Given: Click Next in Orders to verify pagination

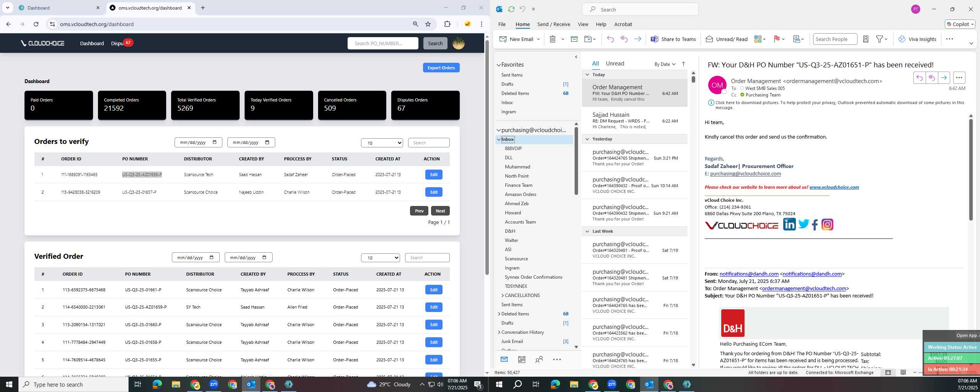Looking at the screenshot, I should (440, 211).
